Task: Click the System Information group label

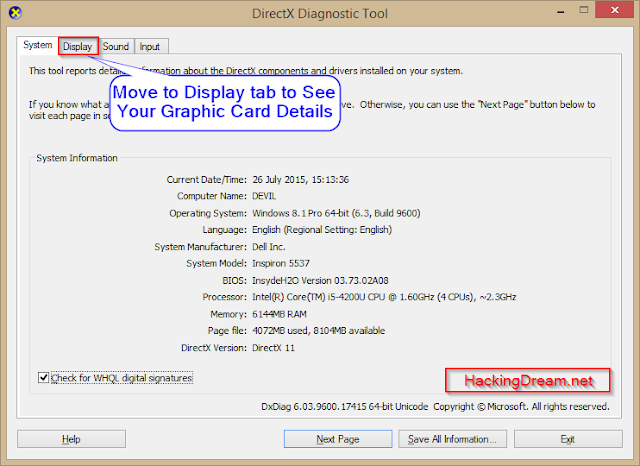Action: click(77, 158)
